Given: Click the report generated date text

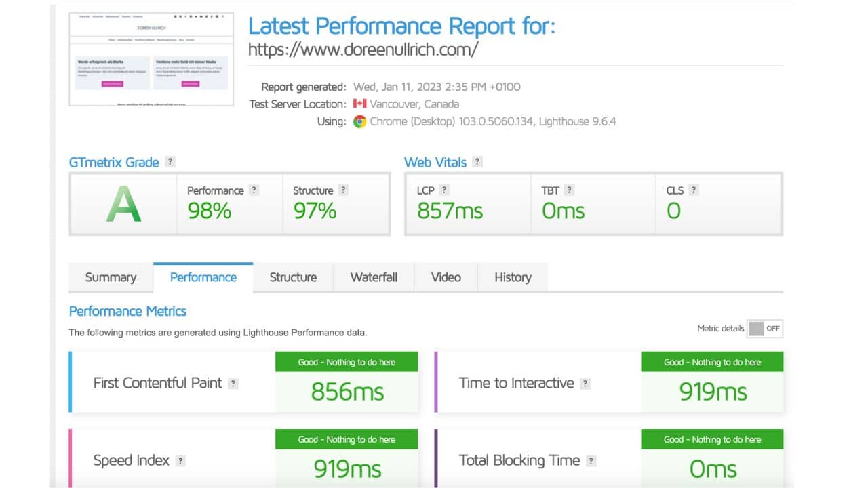Looking at the screenshot, I should pyautogui.click(x=437, y=87).
